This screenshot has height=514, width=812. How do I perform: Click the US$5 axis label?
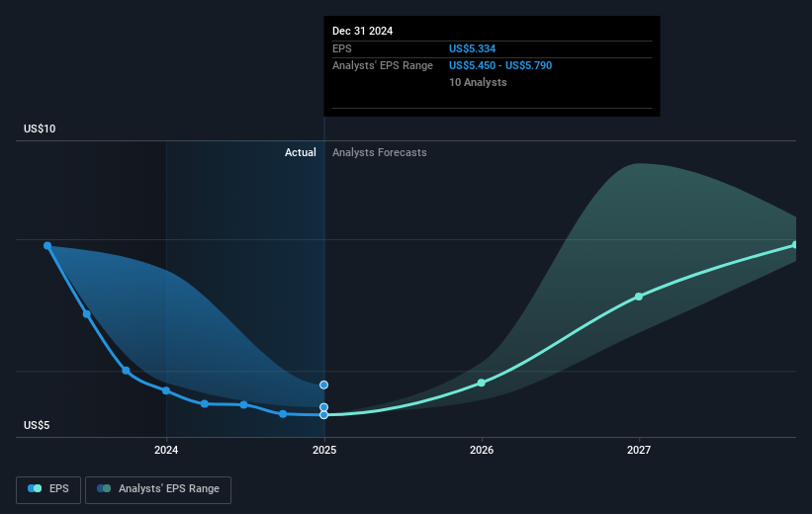(37, 425)
